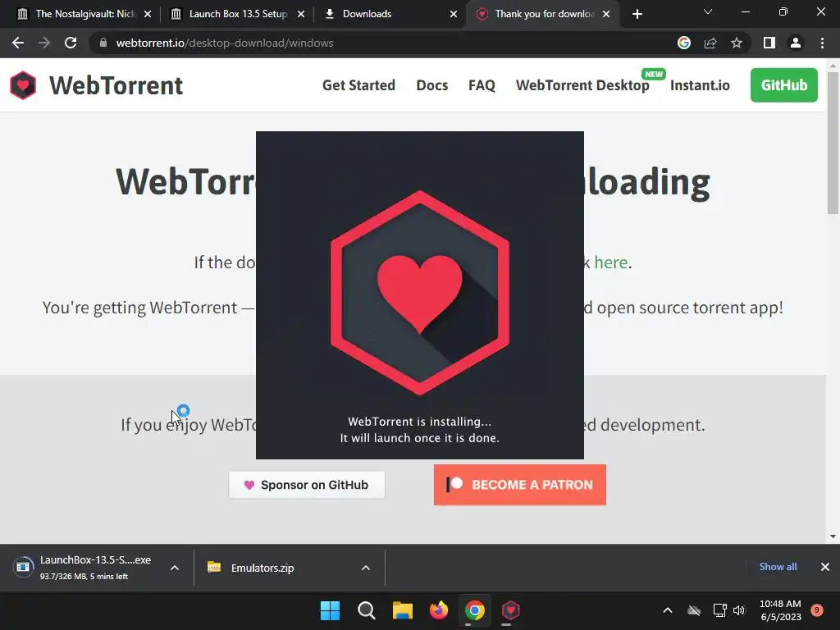Click the volume icon in system tray
The width and height of the screenshot is (840, 630).
739,610
